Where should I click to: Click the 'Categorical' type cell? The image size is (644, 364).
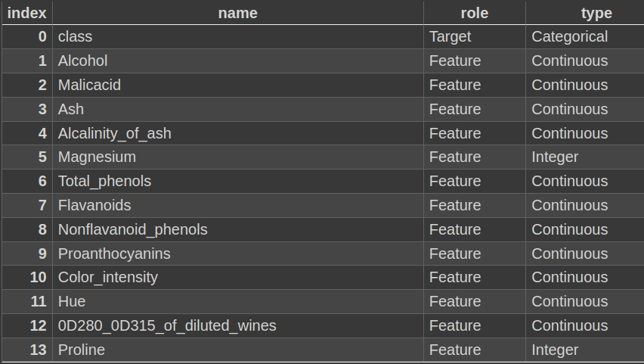pyautogui.click(x=569, y=36)
